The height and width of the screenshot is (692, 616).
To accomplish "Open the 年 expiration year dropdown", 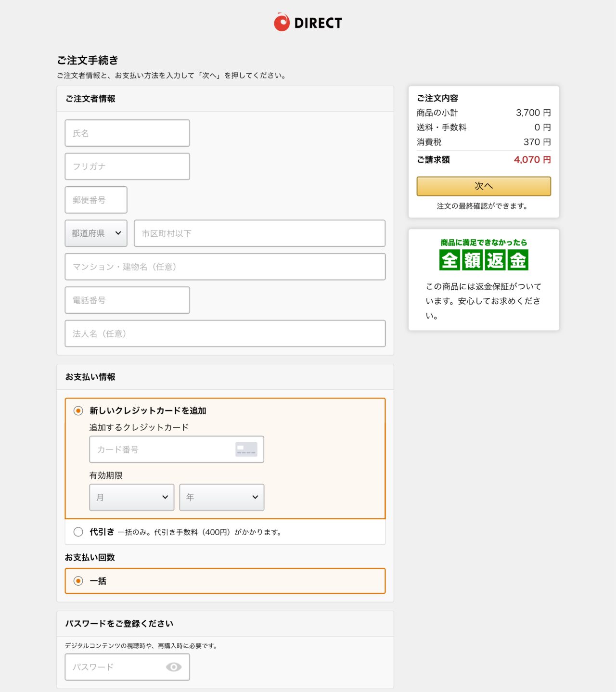I will click(221, 498).
